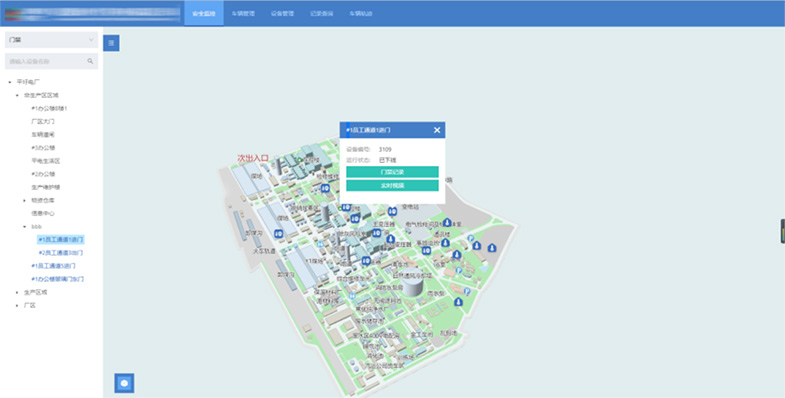The height and width of the screenshot is (398, 785).
Task: Click the person marker beside 电气检修 label
Action: [x=447, y=222]
